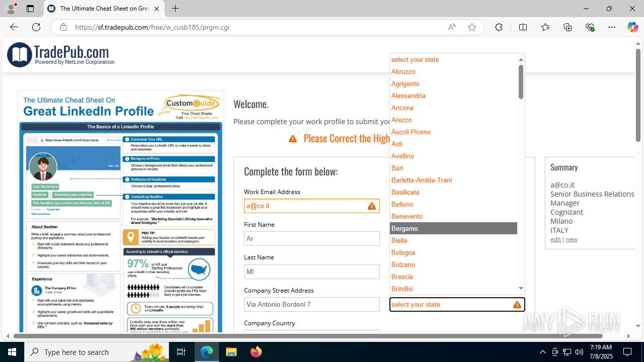Image resolution: width=644 pixels, height=362 pixels.
Task: Click the Work Email Address field
Action: (x=312, y=206)
